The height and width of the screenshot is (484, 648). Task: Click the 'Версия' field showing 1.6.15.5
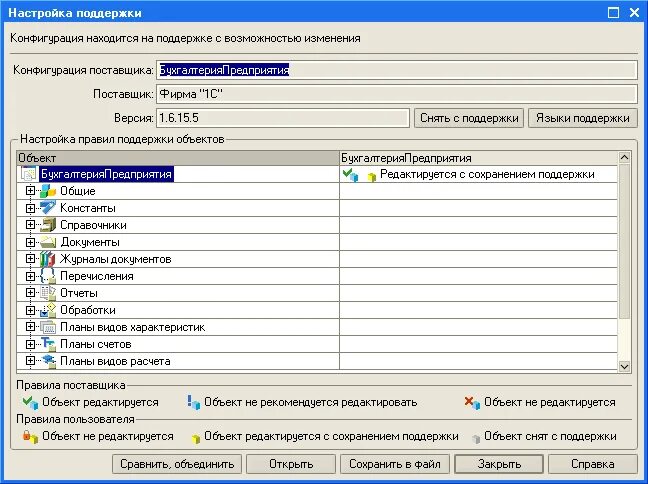coord(283,118)
